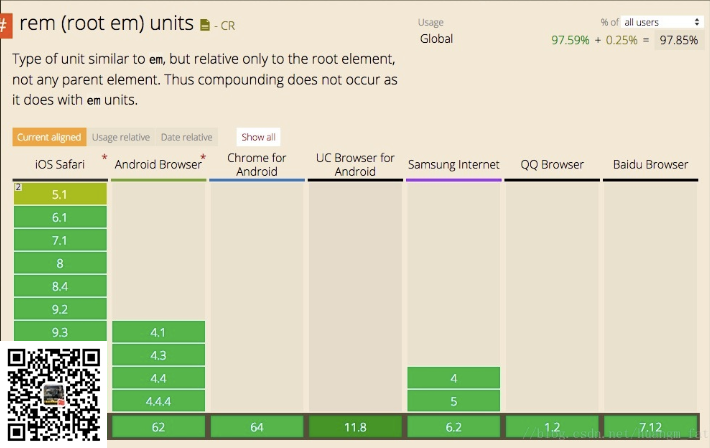Click the Samsung Internet column header

pyautogui.click(x=453, y=164)
